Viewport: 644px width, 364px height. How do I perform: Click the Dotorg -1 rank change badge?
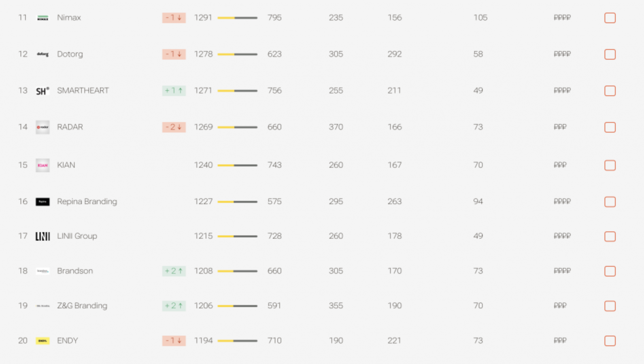point(174,54)
